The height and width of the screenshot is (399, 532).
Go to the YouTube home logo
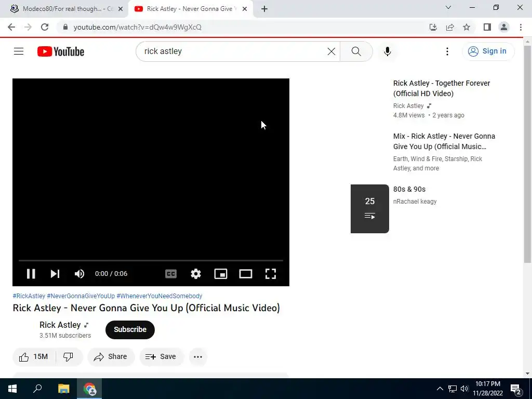(x=61, y=51)
